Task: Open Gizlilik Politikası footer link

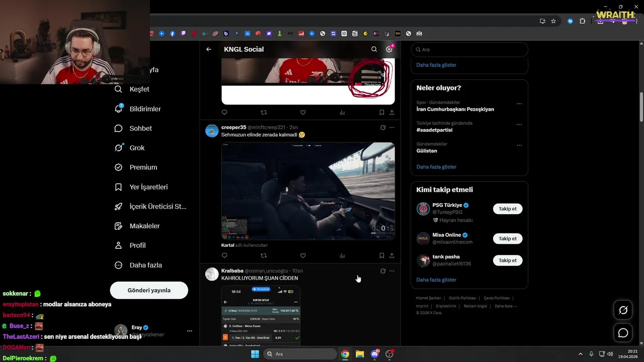Action: 462,298
